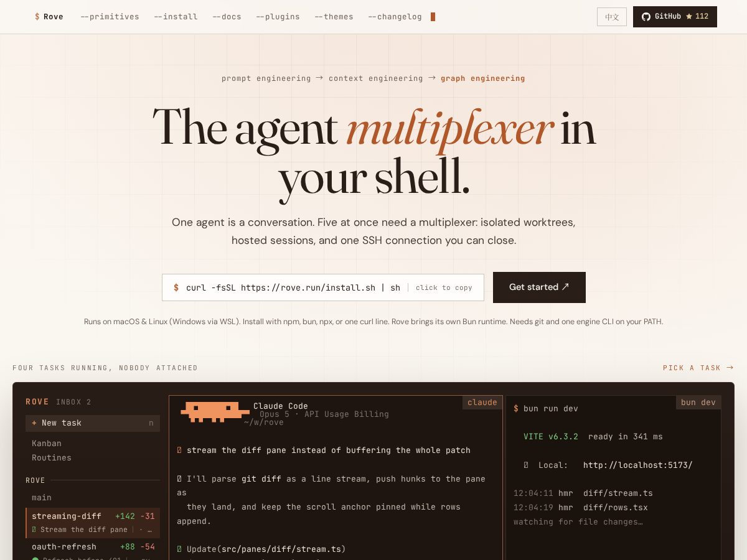Click the Claude Code pixel mascot

pos(215,413)
